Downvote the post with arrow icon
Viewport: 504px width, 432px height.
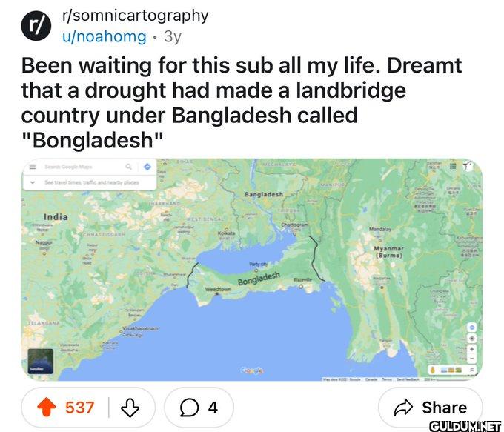click(130, 408)
